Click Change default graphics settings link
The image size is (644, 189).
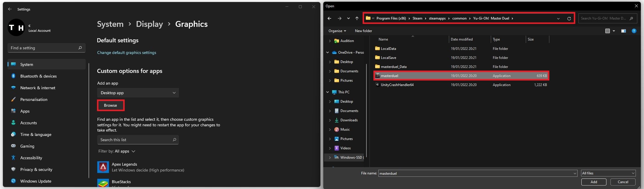(126, 52)
